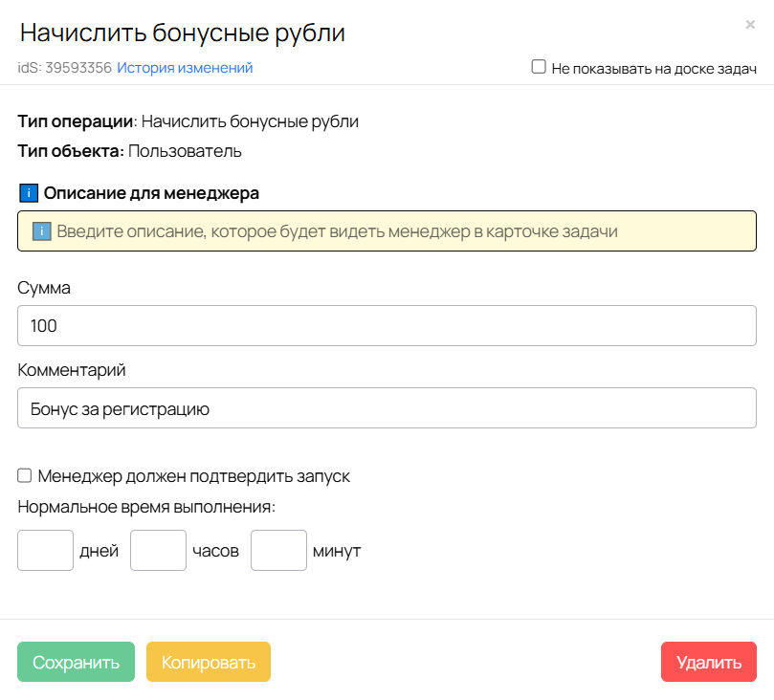The width and height of the screenshot is (774, 700).
Task: Enable 'Менеджер должен подтвердить запуск'
Action: (24, 474)
